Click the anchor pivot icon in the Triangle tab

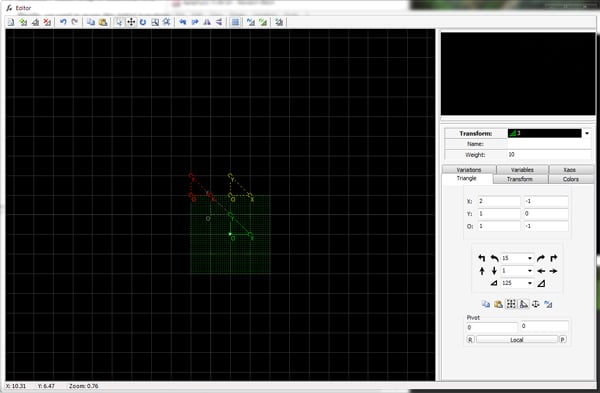coord(536,304)
